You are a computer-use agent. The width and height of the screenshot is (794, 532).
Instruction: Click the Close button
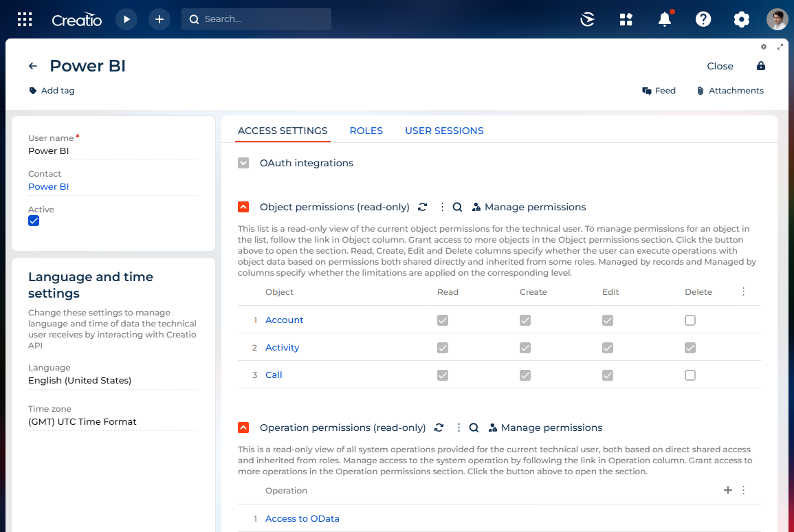point(720,66)
